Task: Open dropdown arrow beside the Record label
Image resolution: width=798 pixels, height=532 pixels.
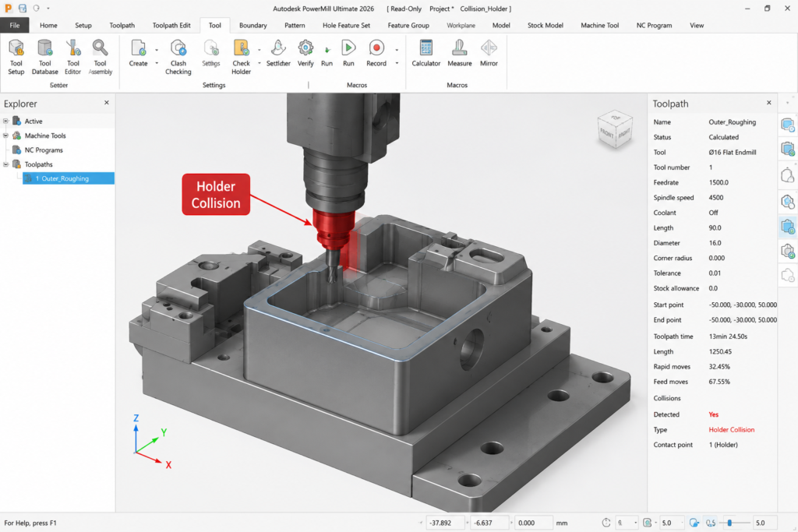Action: tap(397, 64)
